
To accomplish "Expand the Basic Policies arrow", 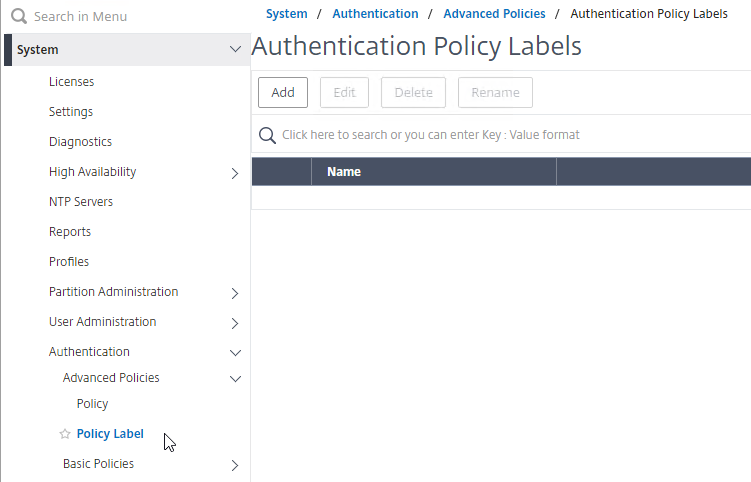I will click(235, 465).
